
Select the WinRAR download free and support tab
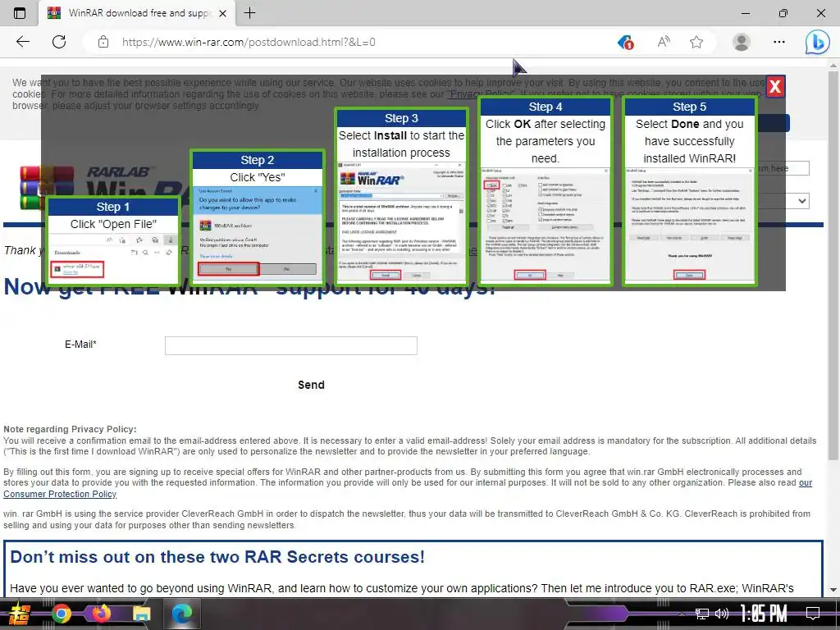pos(137,13)
